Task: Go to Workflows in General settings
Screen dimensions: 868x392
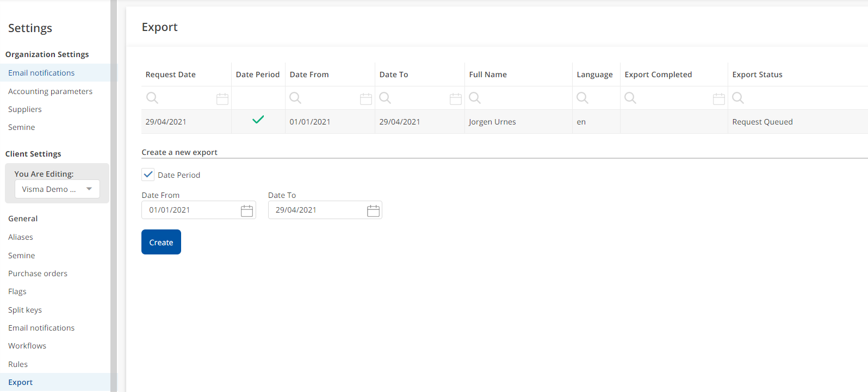Action: [27, 346]
